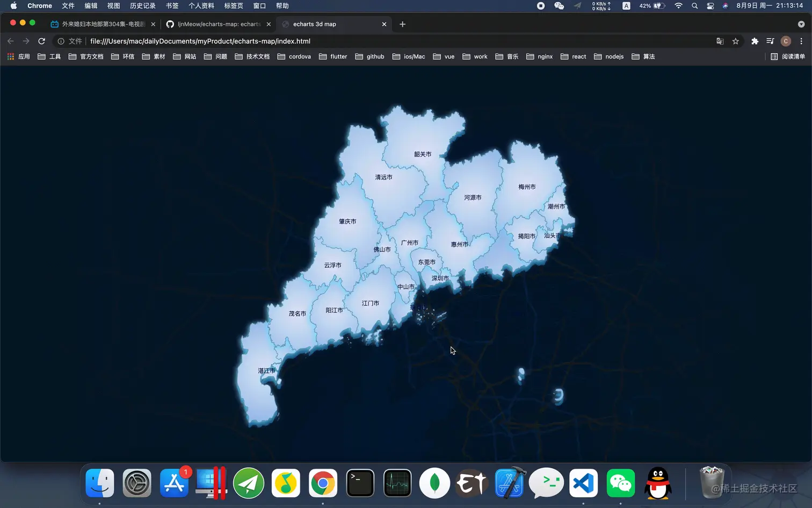Open Spotlight search from the menu bar
The height and width of the screenshot is (508, 812).
(x=694, y=6)
